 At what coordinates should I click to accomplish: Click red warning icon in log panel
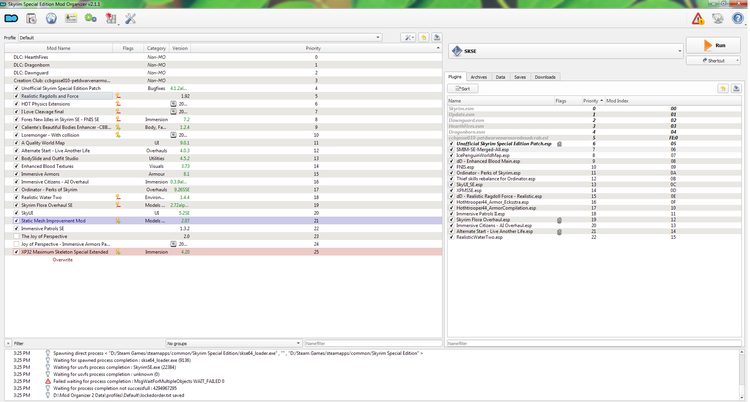48,381
